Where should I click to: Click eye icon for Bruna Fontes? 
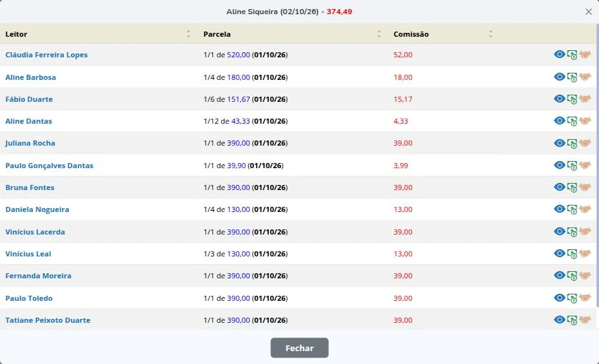(559, 187)
